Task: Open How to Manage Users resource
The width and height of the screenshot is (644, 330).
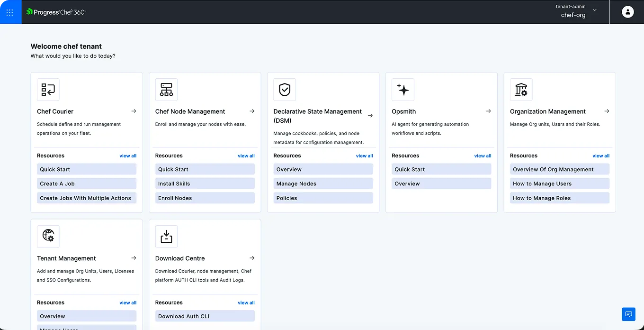Action: 560,183
